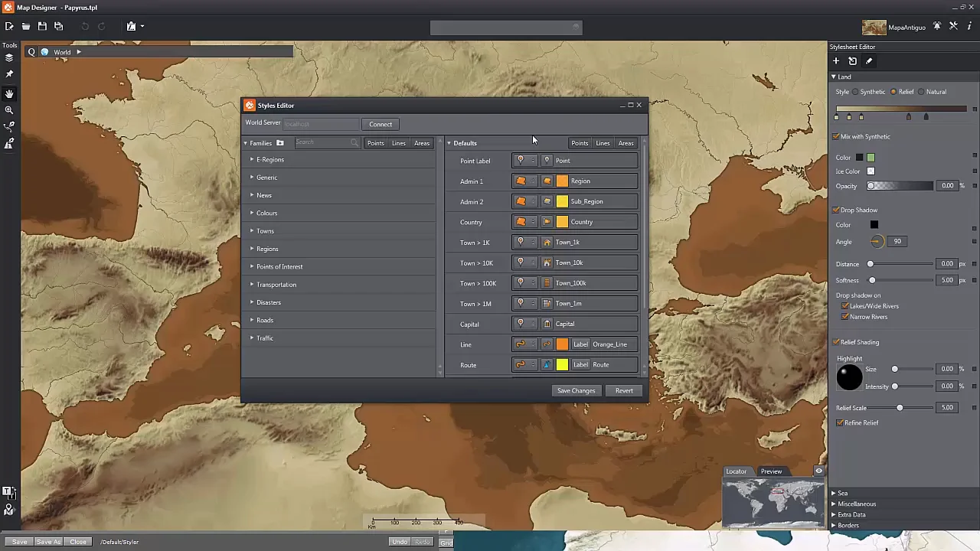Click the info icon at top right
Viewport: 980px width, 551px height.
pos(969,27)
